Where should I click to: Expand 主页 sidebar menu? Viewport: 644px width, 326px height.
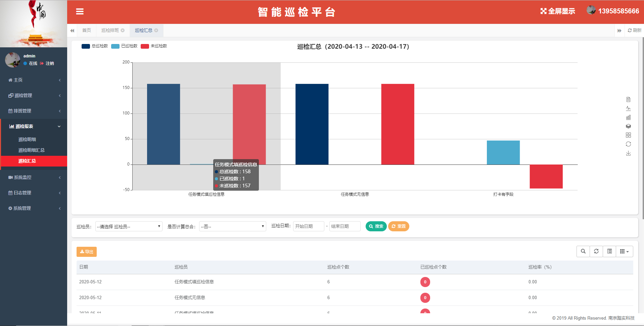tap(34, 80)
